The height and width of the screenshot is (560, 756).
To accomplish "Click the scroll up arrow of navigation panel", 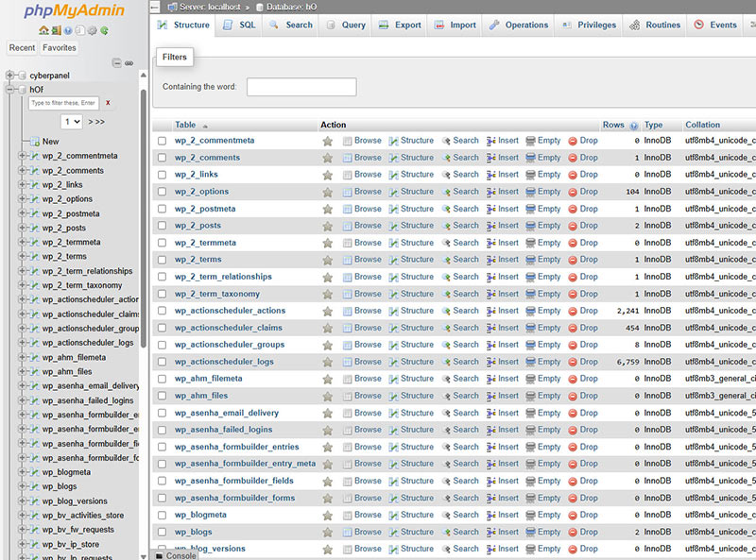I will click(144, 76).
